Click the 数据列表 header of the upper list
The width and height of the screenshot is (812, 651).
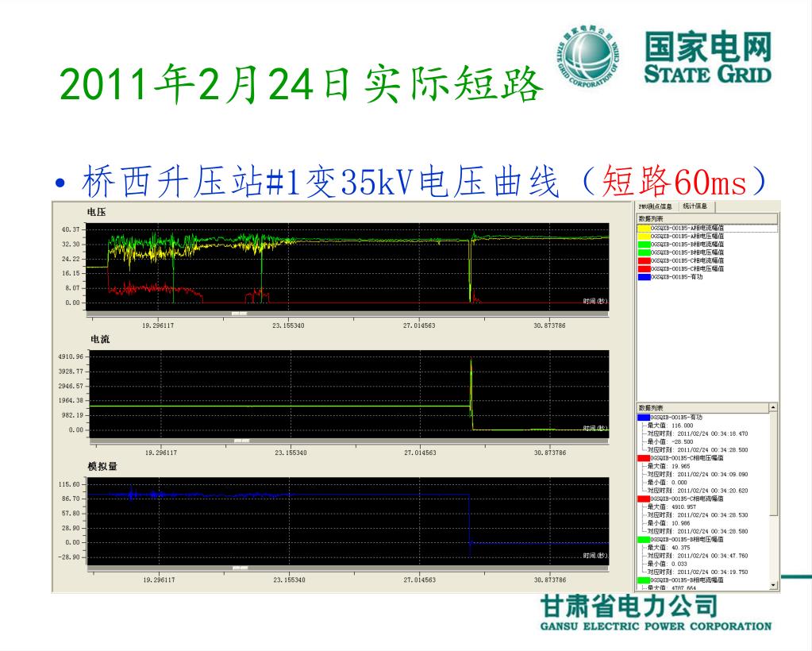point(707,219)
